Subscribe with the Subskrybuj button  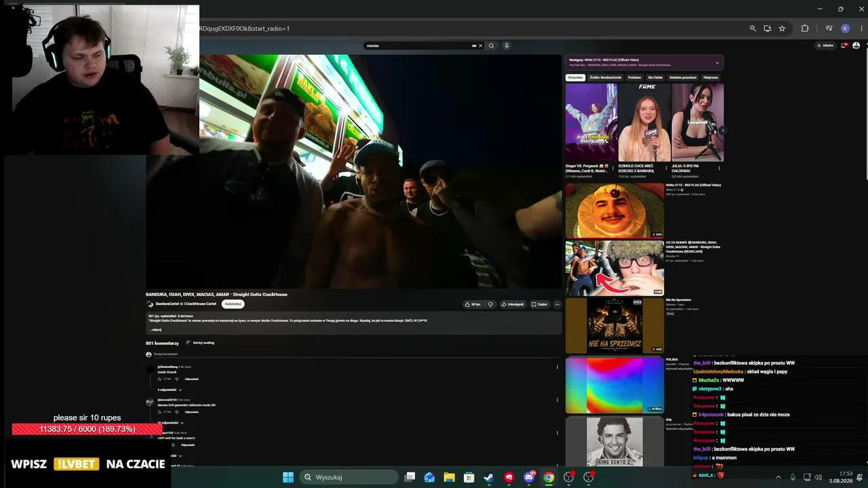coord(233,304)
